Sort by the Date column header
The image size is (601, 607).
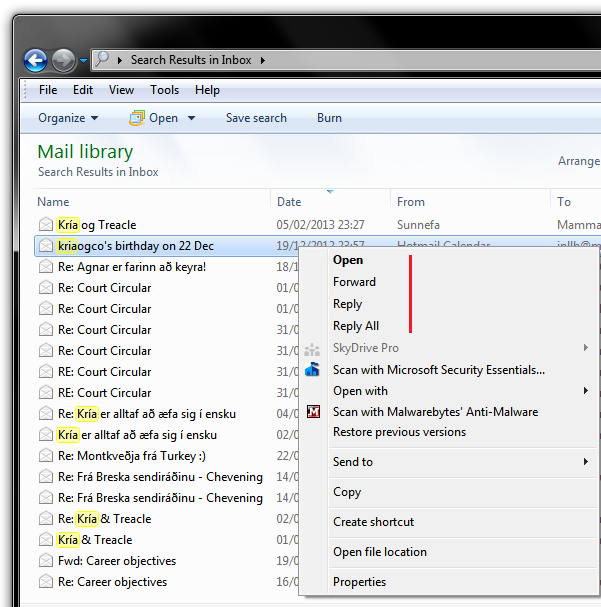click(x=289, y=202)
